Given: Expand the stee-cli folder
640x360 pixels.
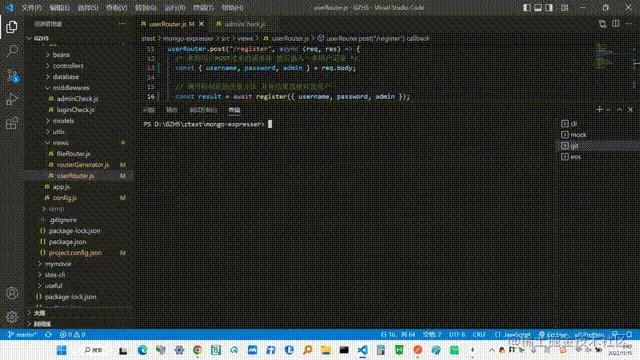Looking at the screenshot, I should [55, 275].
